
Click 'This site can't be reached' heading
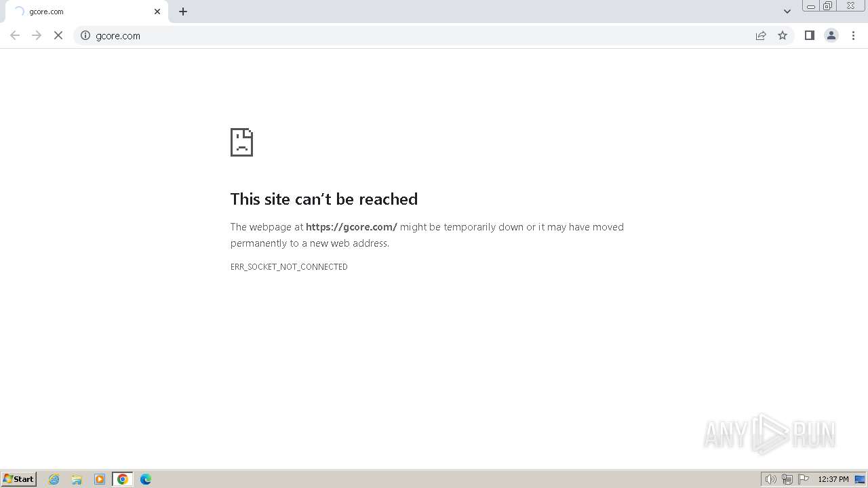click(x=324, y=199)
